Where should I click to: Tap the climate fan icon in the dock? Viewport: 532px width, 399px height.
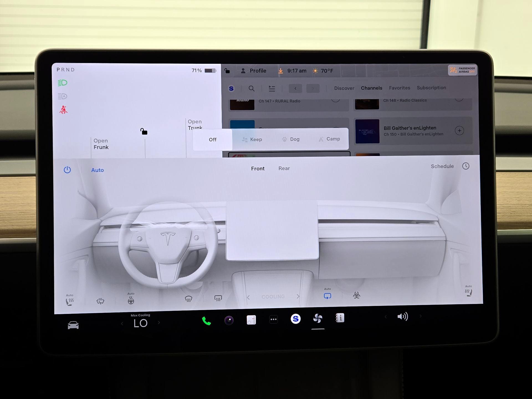(318, 319)
